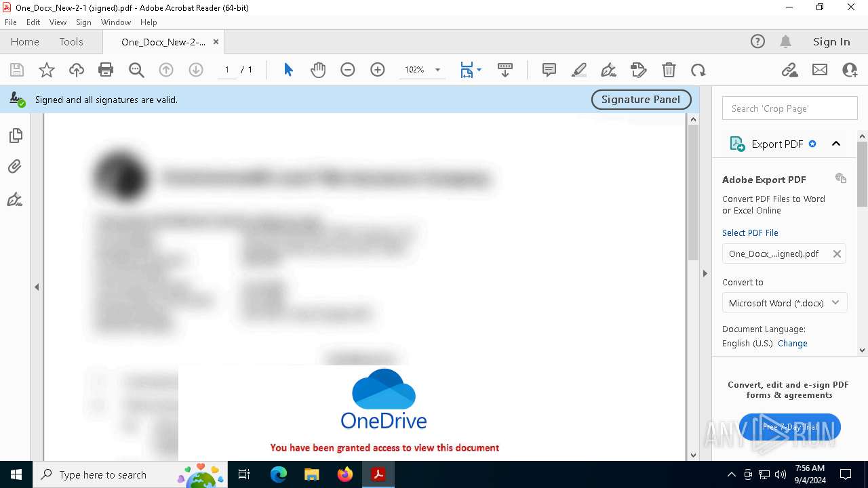Go to next page arrow
Viewport: 868px width, 488px height.
point(196,70)
